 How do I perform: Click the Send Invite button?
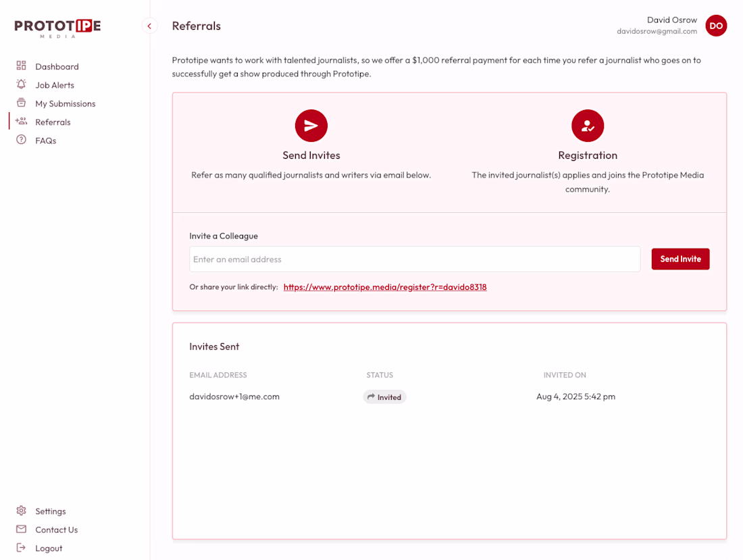click(680, 259)
